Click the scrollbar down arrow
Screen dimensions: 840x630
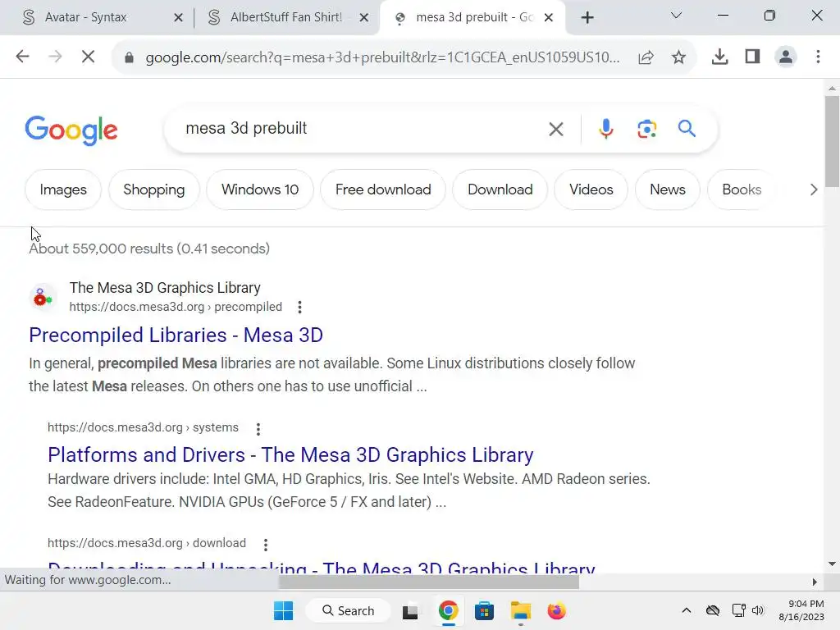[x=832, y=564]
